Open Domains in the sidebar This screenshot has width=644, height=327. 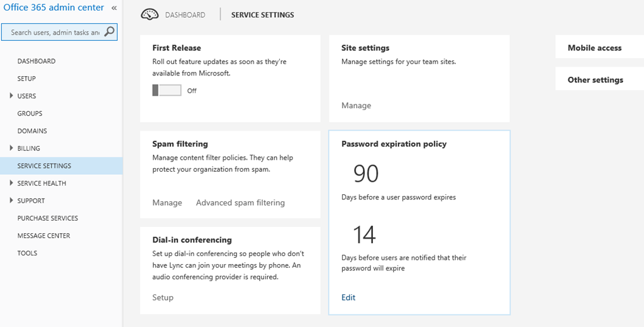click(32, 131)
